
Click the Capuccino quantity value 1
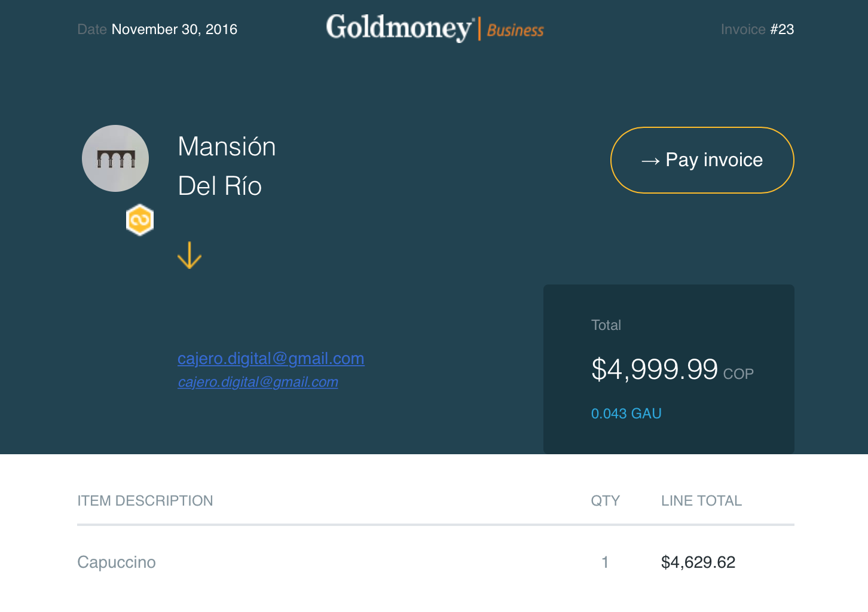click(605, 562)
